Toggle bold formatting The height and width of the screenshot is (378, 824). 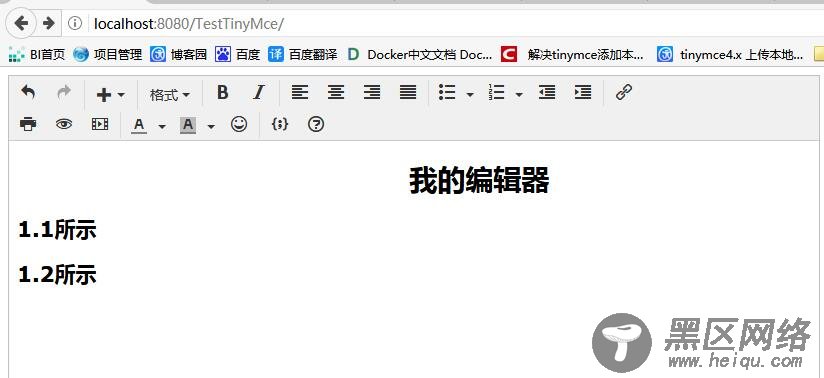(x=223, y=93)
